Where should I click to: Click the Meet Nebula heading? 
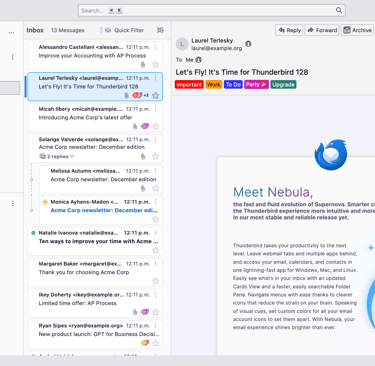273,192
